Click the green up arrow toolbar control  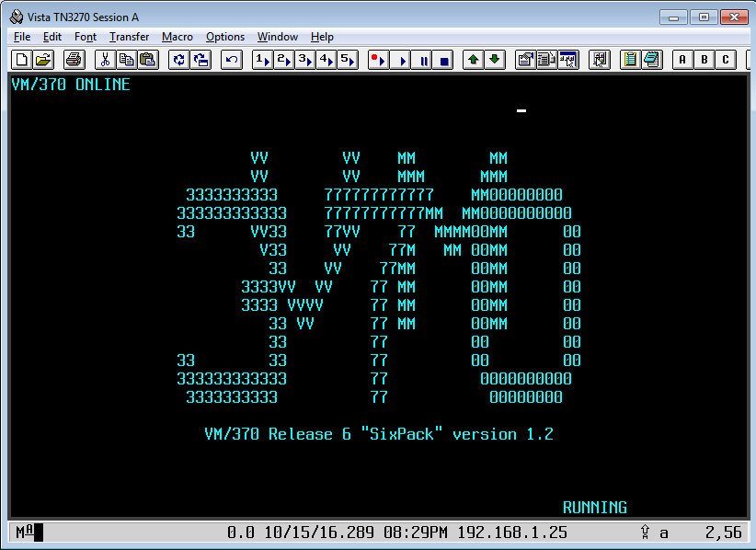pos(473,59)
